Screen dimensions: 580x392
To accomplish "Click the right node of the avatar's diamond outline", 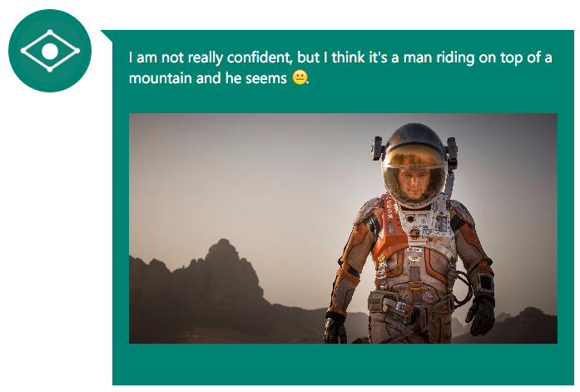I will (x=77, y=51).
